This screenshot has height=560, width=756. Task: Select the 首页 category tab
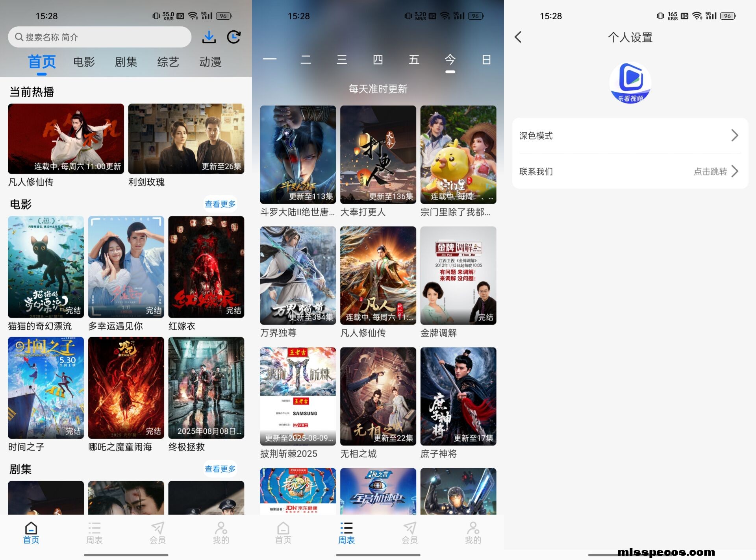point(42,62)
